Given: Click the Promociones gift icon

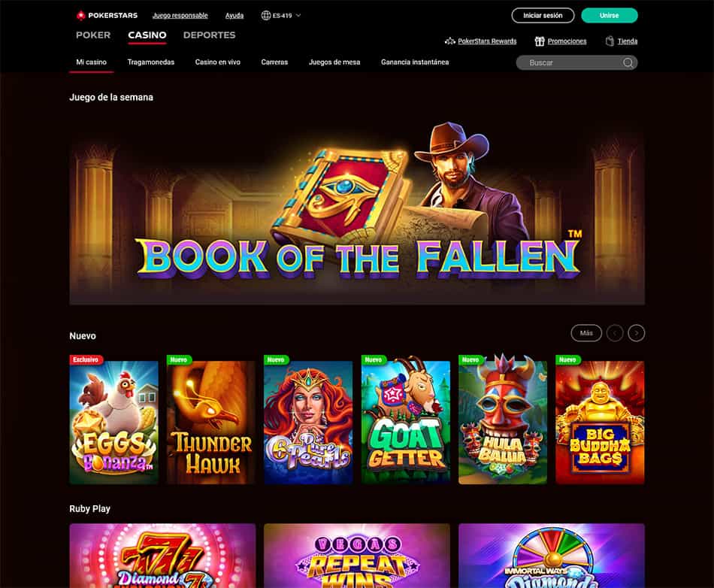Looking at the screenshot, I should coord(540,41).
